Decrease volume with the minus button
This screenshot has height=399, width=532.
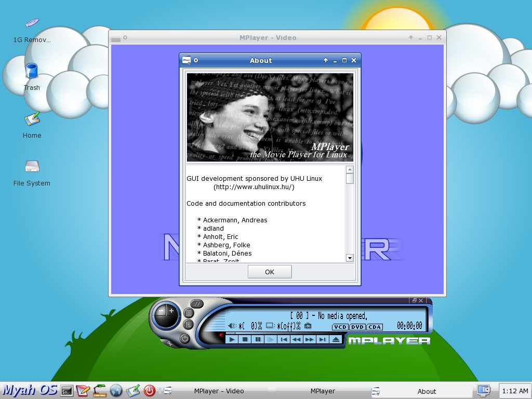pos(162,311)
